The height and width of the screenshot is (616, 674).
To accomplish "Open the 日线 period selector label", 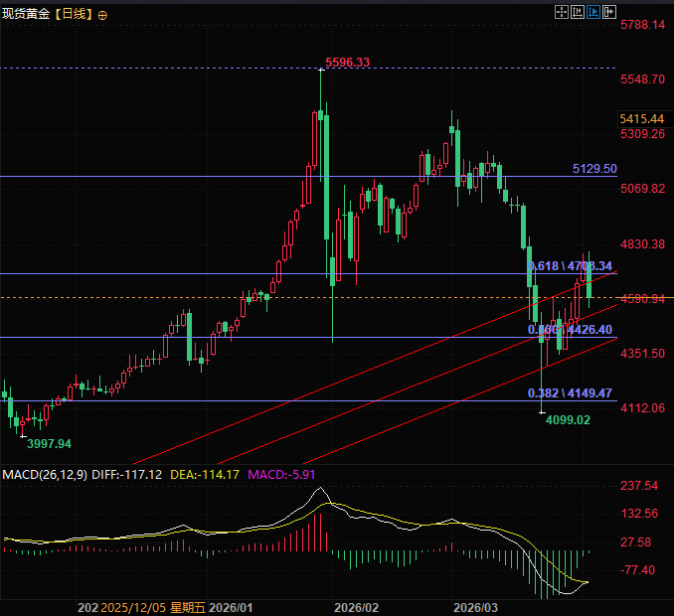I will (74, 14).
